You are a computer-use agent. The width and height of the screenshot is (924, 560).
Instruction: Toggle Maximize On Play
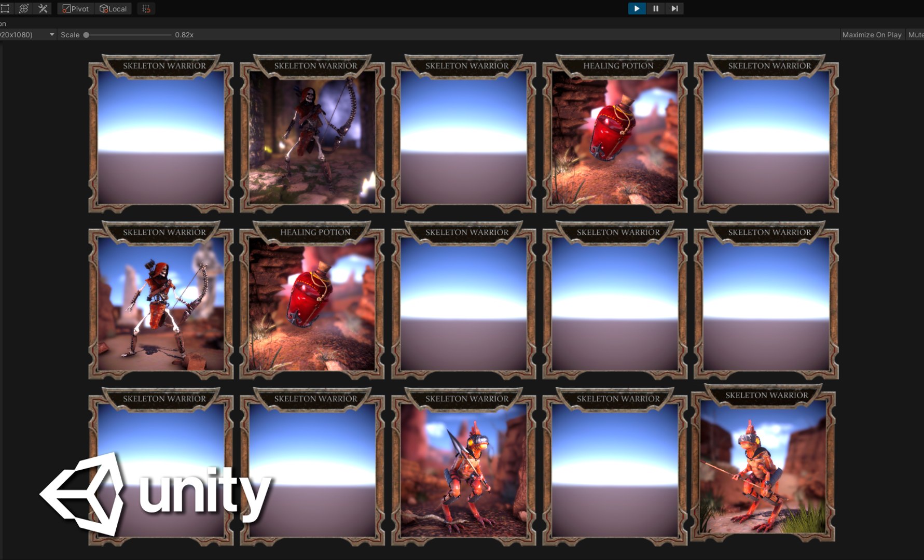click(872, 35)
